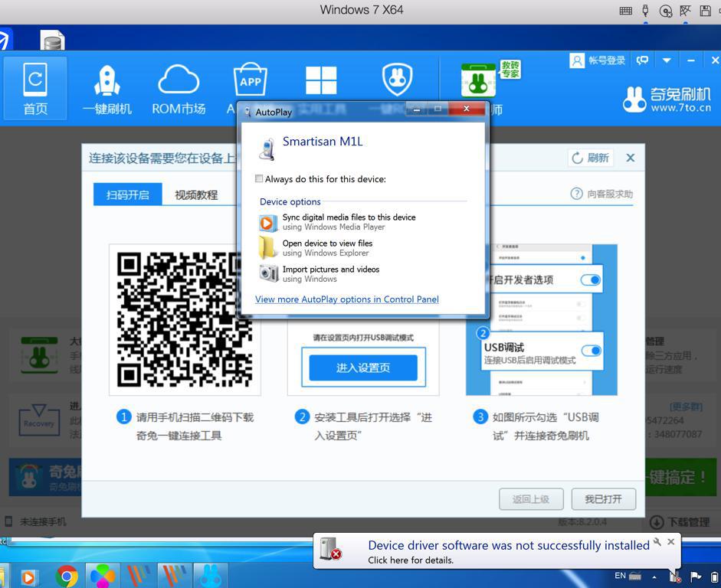Choose Open device to view files
The height and width of the screenshot is (588, 721).
point(316,248)
